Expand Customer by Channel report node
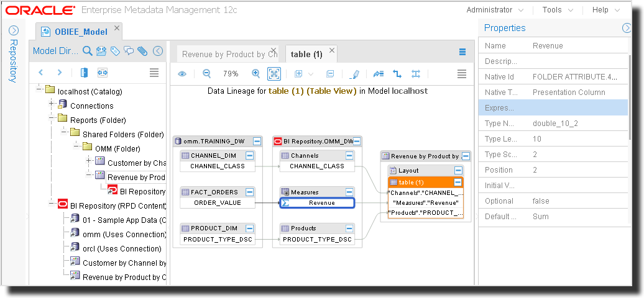The image size is (644, 298). point(89,161)
